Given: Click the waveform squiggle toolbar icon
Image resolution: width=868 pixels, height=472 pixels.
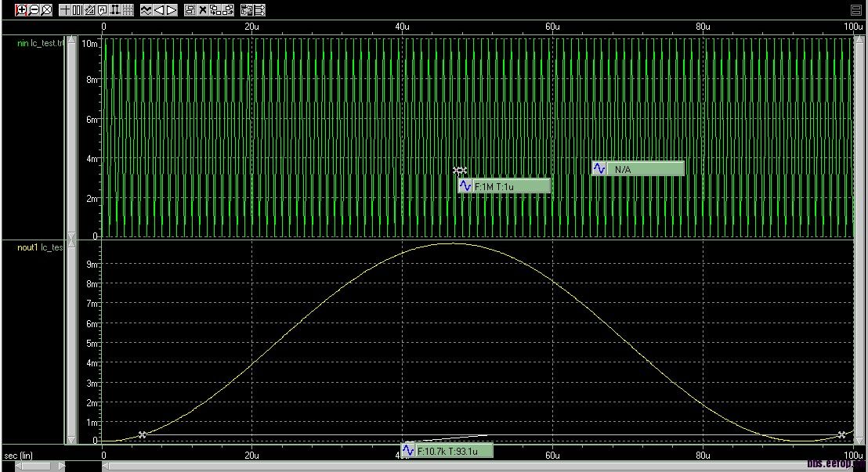Looking at the screenshot, I should click(146, 10).
